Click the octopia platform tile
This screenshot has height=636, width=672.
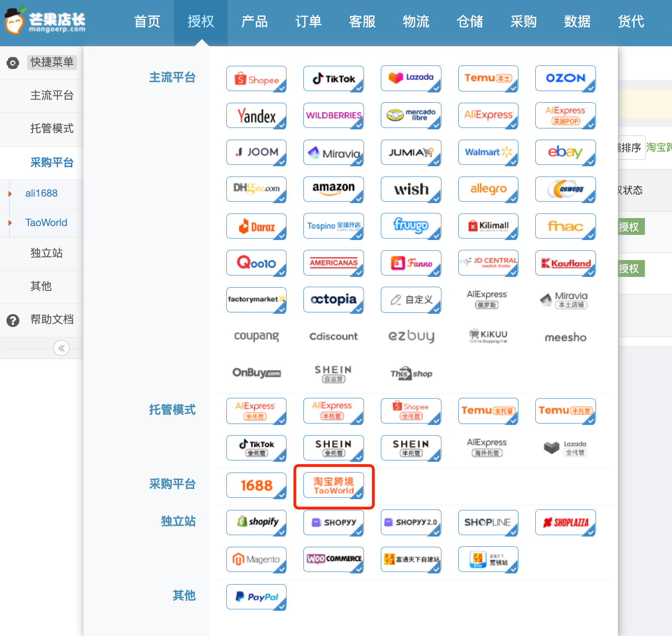(x=333, y=300)
